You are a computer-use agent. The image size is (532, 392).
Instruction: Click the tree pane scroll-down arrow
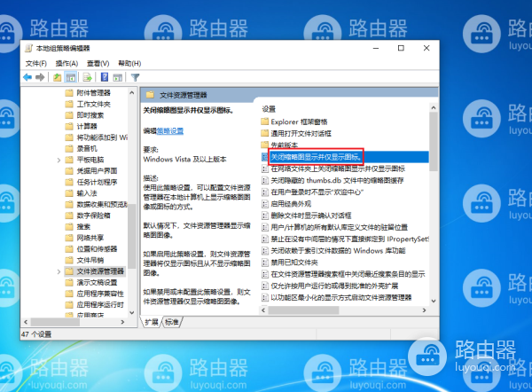132,312
